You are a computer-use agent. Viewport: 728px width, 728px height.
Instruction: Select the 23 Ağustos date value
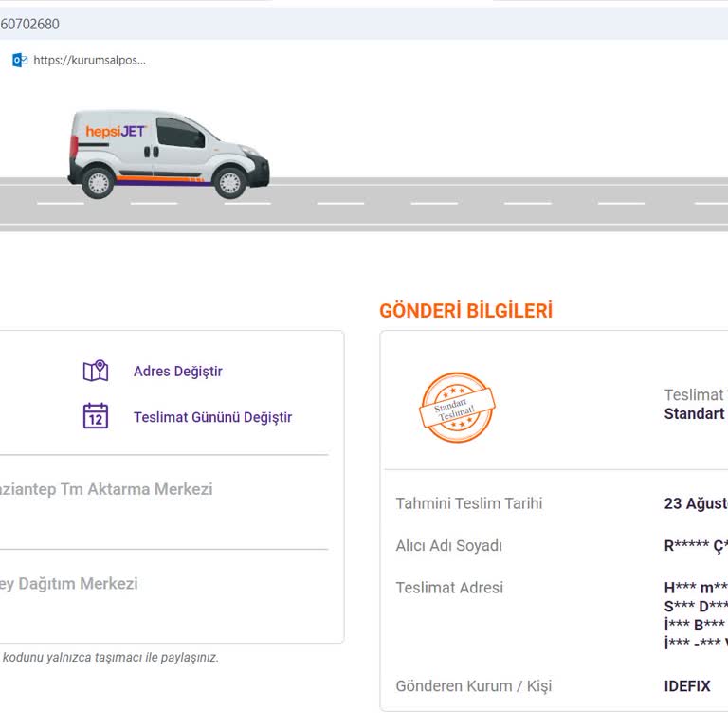click(x=696, y=503)
